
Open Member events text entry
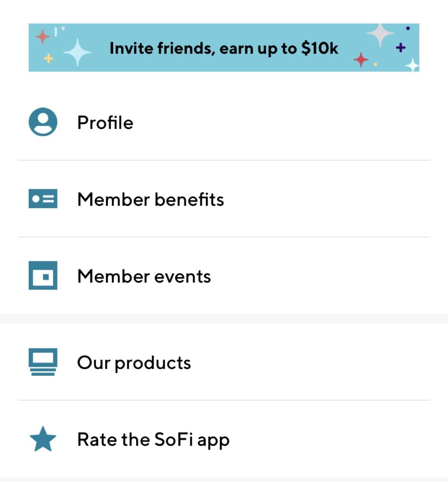coord(144,276)
